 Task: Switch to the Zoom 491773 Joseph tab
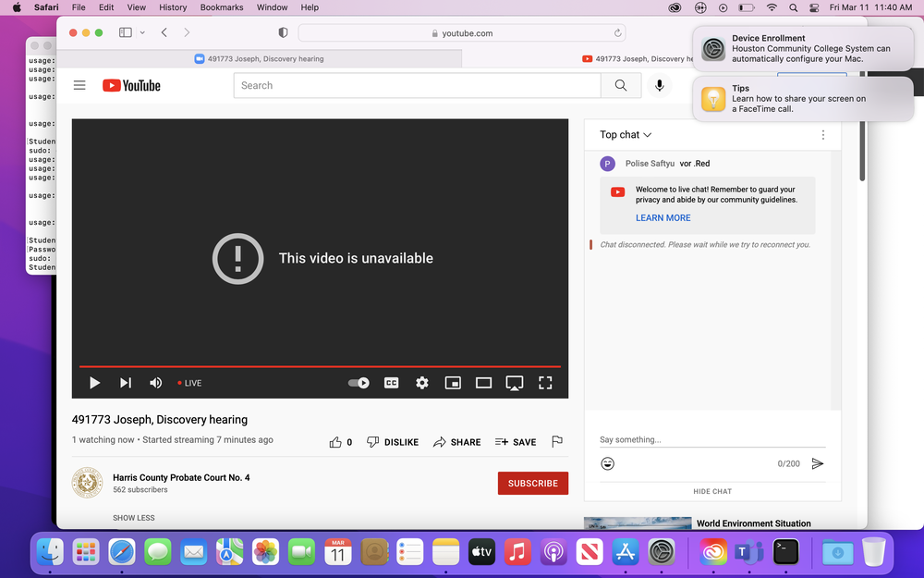[x=259, y=58]
